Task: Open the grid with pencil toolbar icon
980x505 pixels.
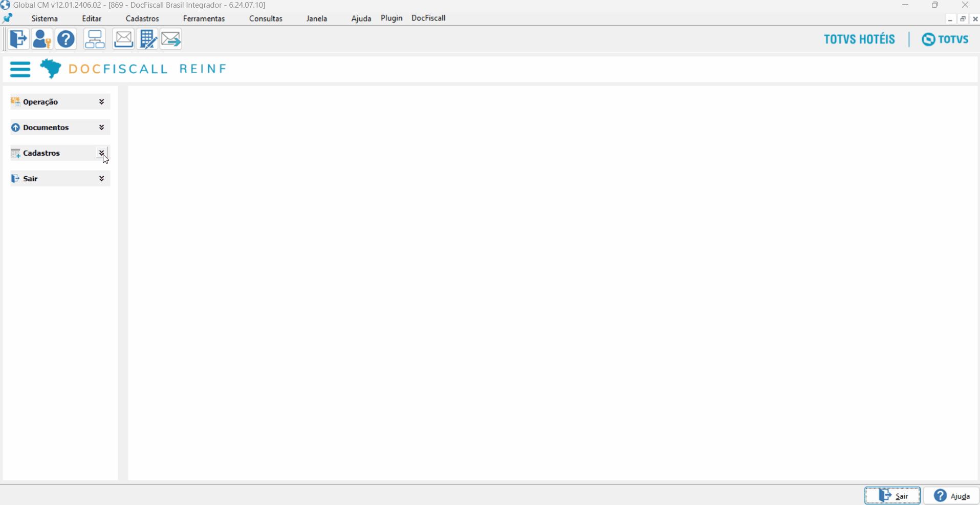Action: click(x=148, y=39)
